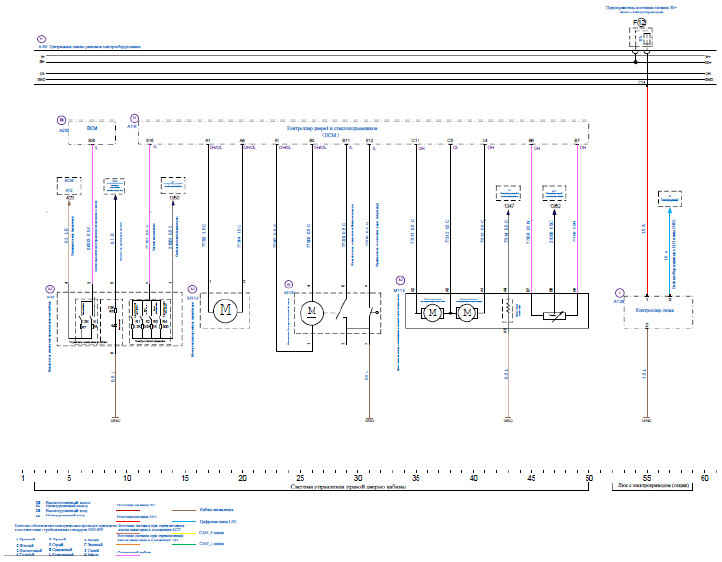Click the circled marker above the lock motor block

click(289, 284)
